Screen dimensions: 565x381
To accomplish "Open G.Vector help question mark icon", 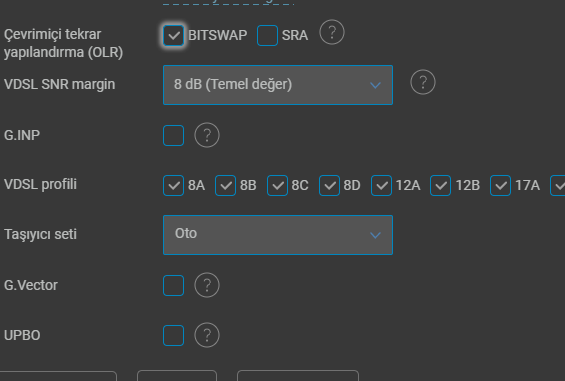I will pos(207,285).
